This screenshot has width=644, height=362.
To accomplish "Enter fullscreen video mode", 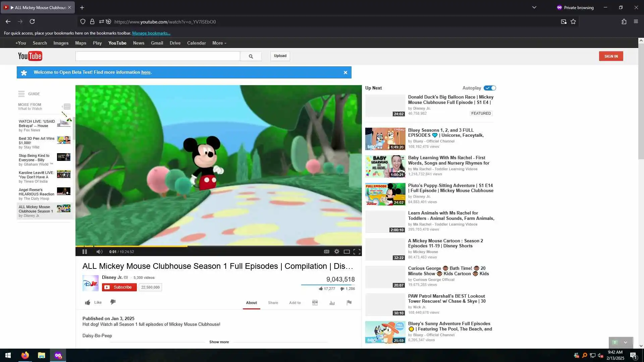I will pyautogui.click(x=357, y=251).
